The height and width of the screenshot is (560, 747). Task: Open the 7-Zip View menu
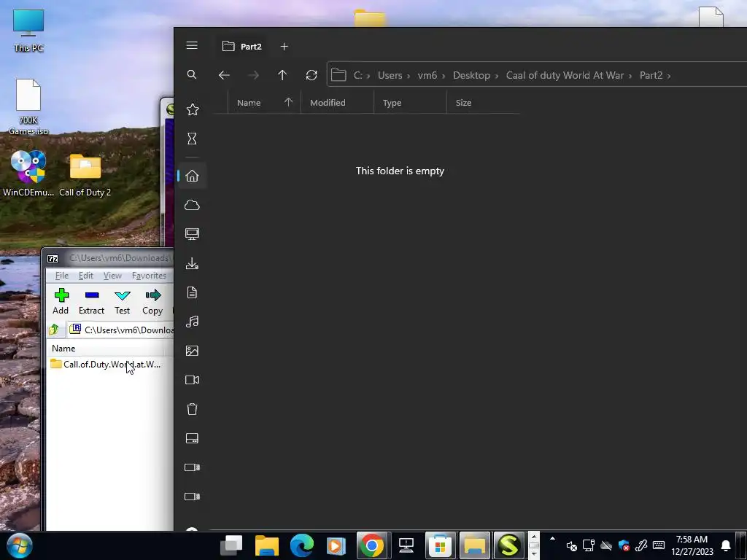click(112, 275)
